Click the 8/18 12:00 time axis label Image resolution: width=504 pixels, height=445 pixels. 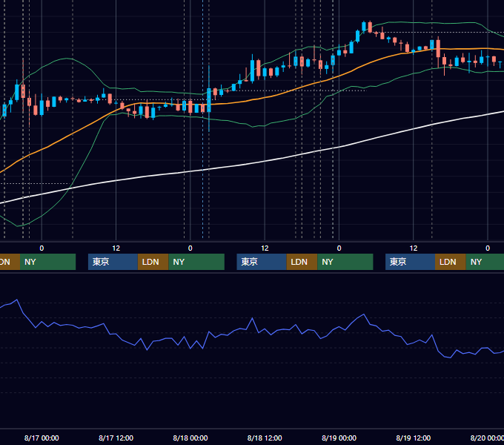pyautogui.click(x=265, y=438)
